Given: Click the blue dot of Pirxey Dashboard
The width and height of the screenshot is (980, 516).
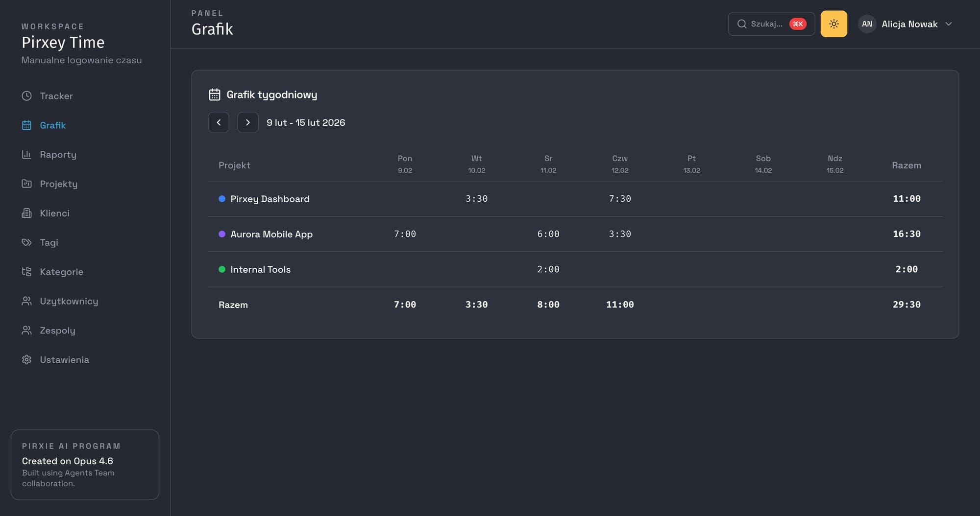Looking at the screenshot, I should point(222,199).
